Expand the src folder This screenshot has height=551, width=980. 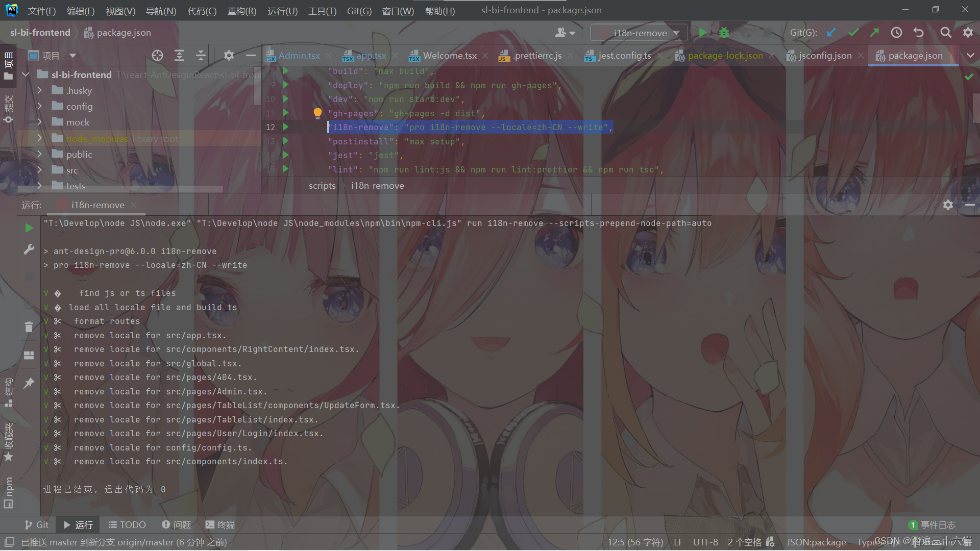tap(40, 170)
